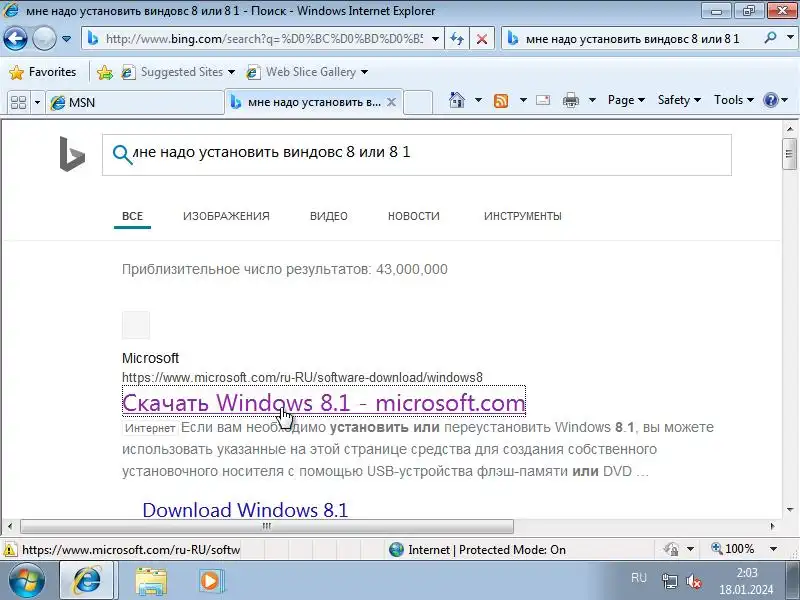Image resolution: width=800 pixels, height=600 pixels.
Task: Expand Home button dropdown arrow
Action: coord(479,100)
